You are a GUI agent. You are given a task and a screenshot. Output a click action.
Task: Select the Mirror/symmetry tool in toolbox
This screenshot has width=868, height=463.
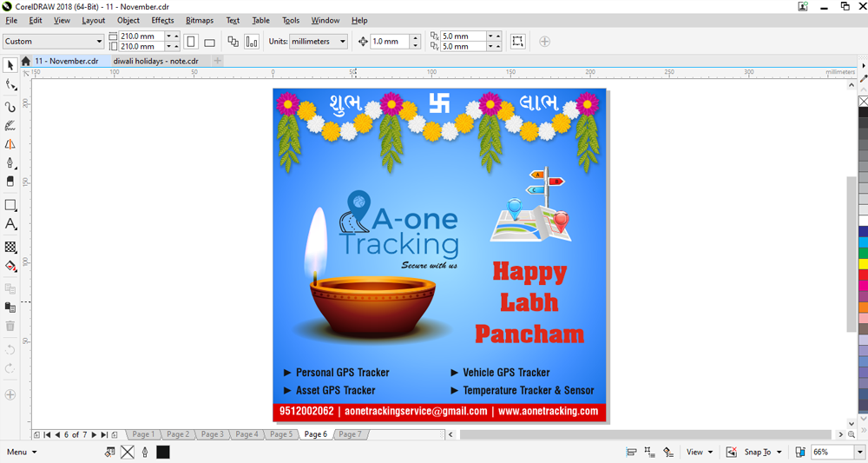[x=10, y=144]
